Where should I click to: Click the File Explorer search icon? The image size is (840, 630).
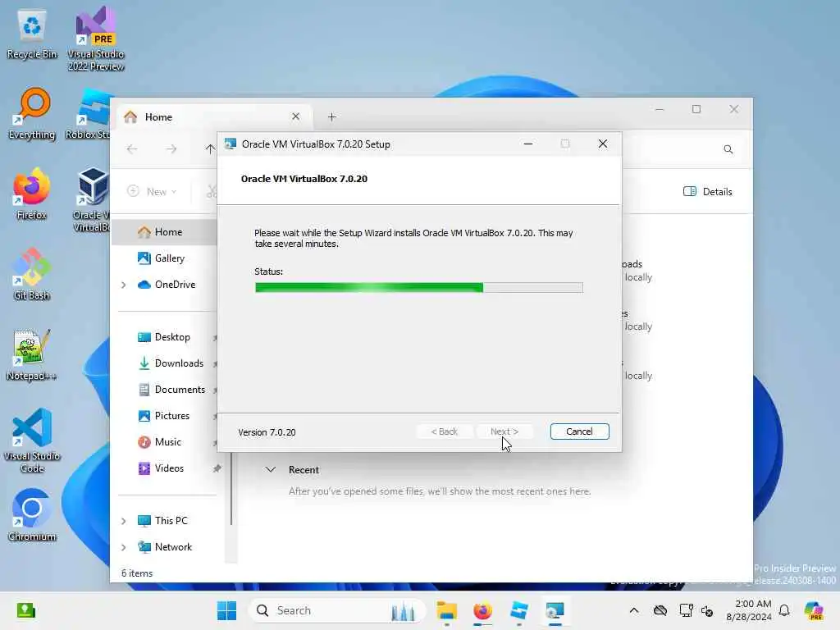pos(728,149)
